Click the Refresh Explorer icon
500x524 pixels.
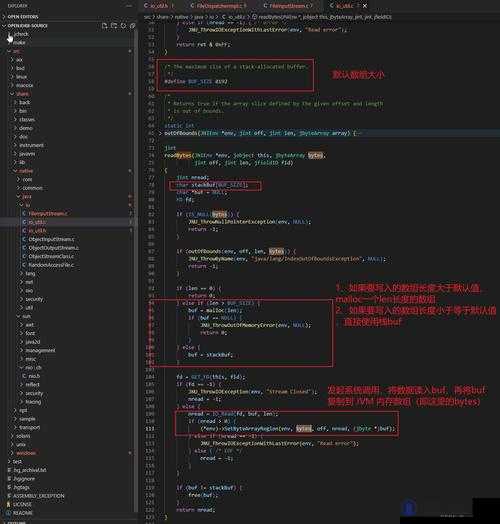click(x=123, y=25)
